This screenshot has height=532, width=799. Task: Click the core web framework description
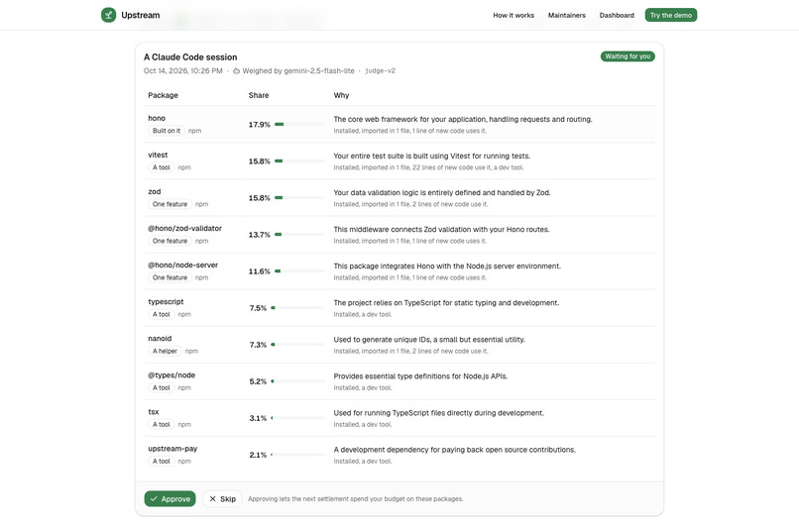(463, 119)
